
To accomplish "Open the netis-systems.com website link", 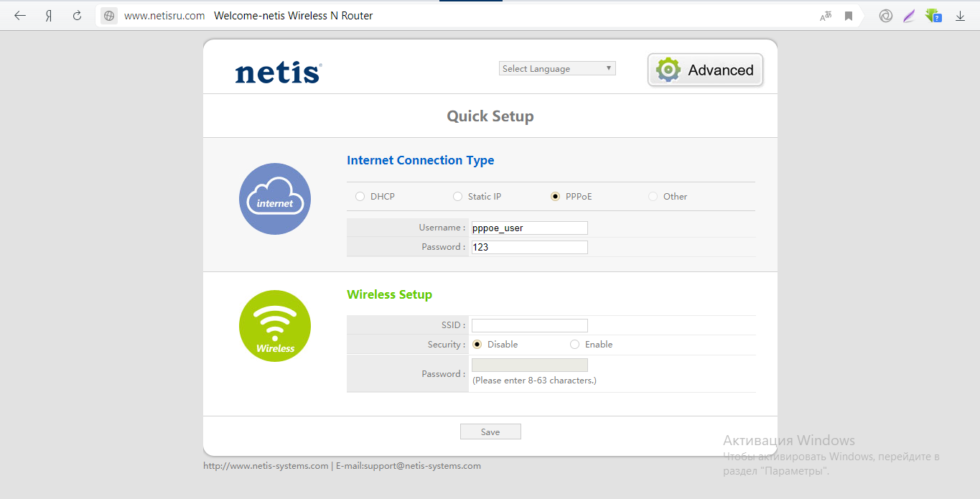I will point(266,466).
